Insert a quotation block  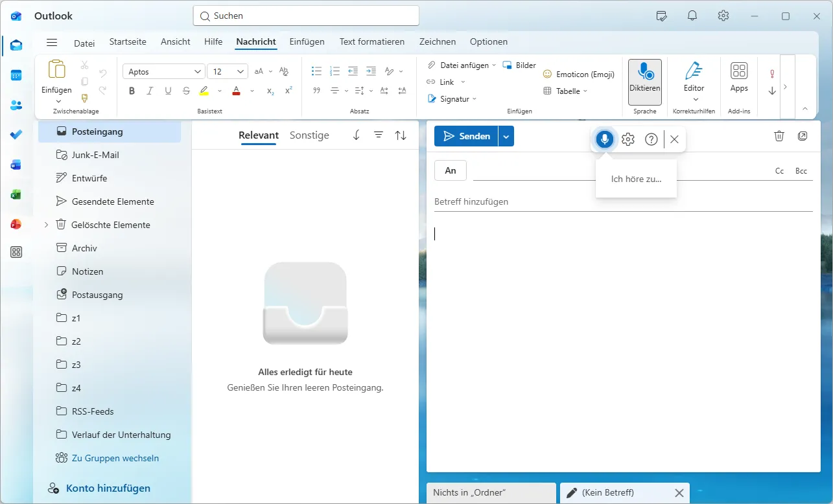pyautogui.click(x=316, y=91)
